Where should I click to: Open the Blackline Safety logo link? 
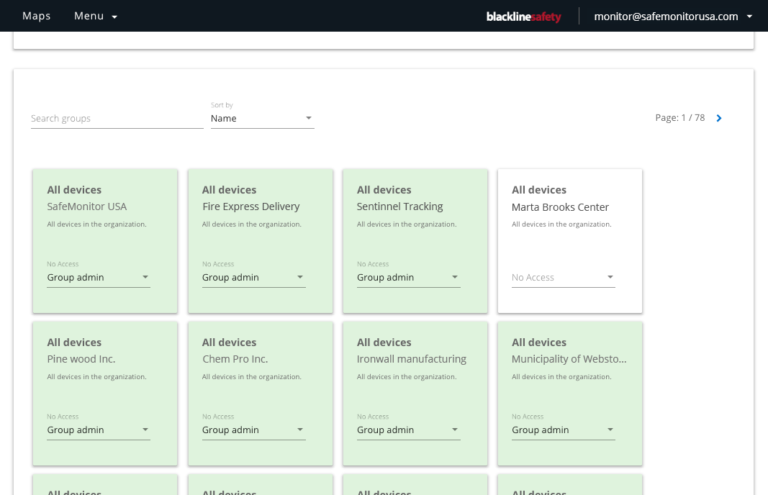tap(524, 17)
